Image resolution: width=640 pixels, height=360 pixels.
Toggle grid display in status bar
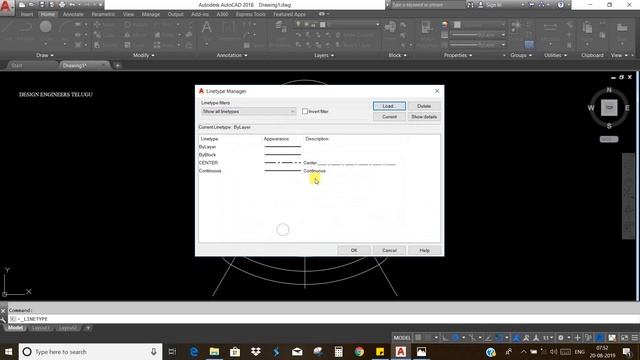(418, 338)
